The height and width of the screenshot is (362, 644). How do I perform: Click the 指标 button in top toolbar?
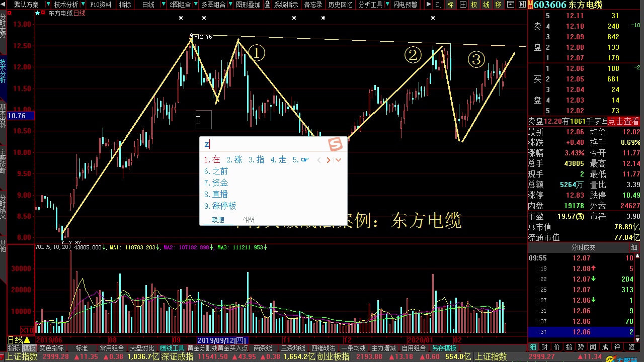pyautogui.click(x=125, y=5)
